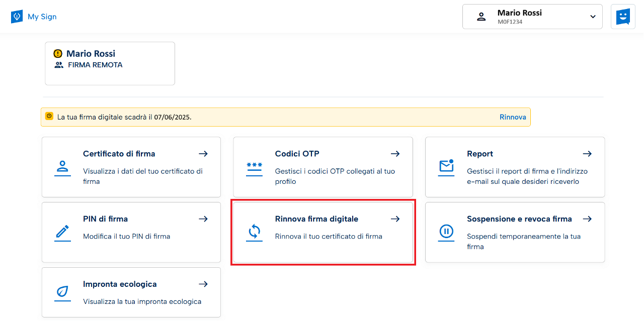
Task: Open the Certificato di firma arrow
Action: click(203, 154)
